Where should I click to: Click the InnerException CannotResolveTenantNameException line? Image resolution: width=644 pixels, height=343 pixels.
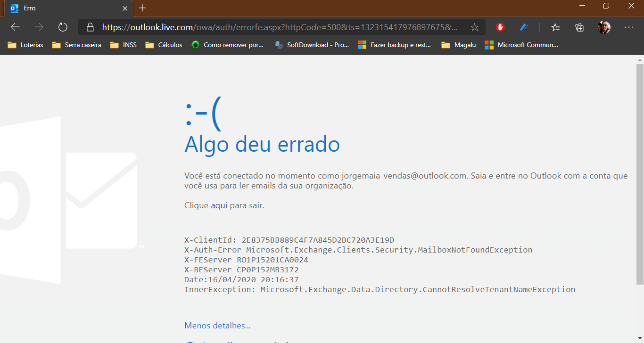[380, 289]
